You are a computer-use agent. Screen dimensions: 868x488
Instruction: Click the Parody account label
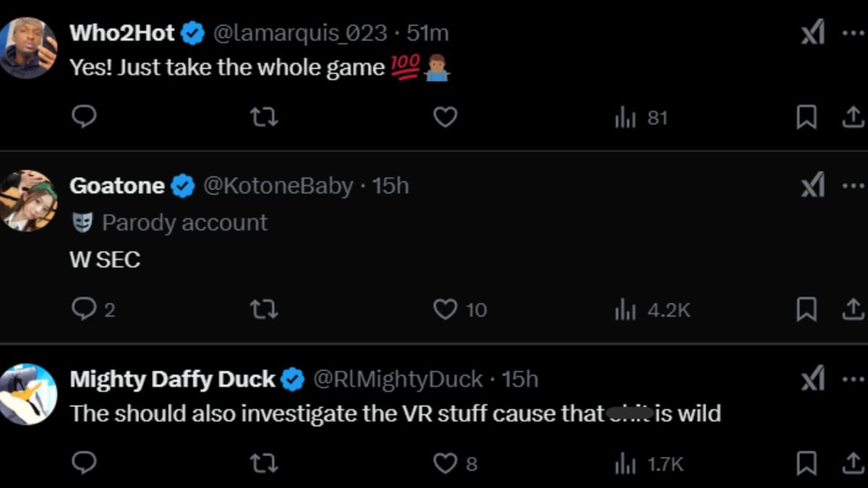184,223
